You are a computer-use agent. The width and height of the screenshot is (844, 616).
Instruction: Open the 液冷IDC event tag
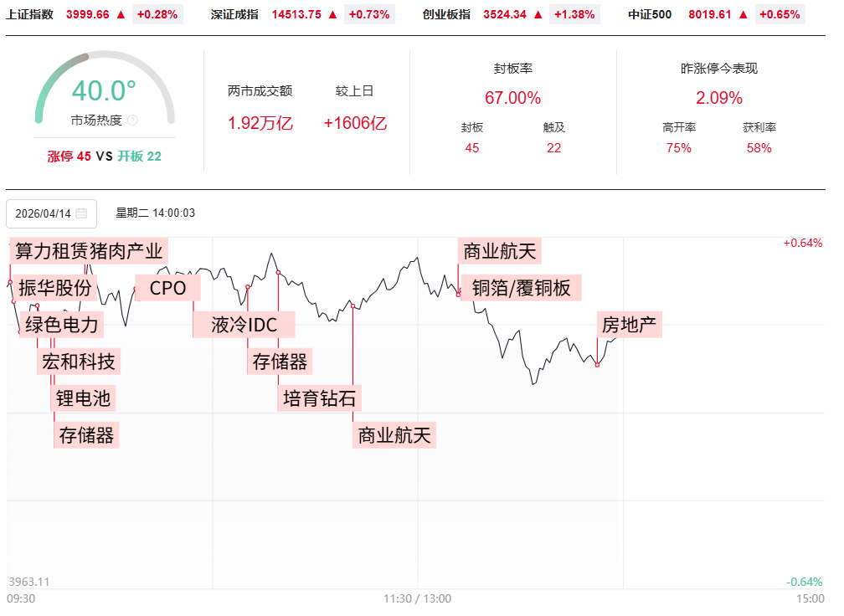[x=244, y=325]
